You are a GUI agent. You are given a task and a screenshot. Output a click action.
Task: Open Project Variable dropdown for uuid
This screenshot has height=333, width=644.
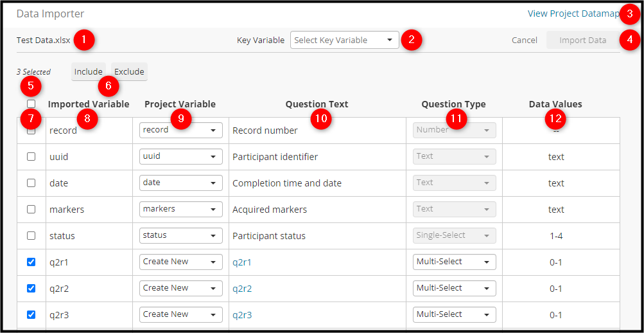point(180,157)
